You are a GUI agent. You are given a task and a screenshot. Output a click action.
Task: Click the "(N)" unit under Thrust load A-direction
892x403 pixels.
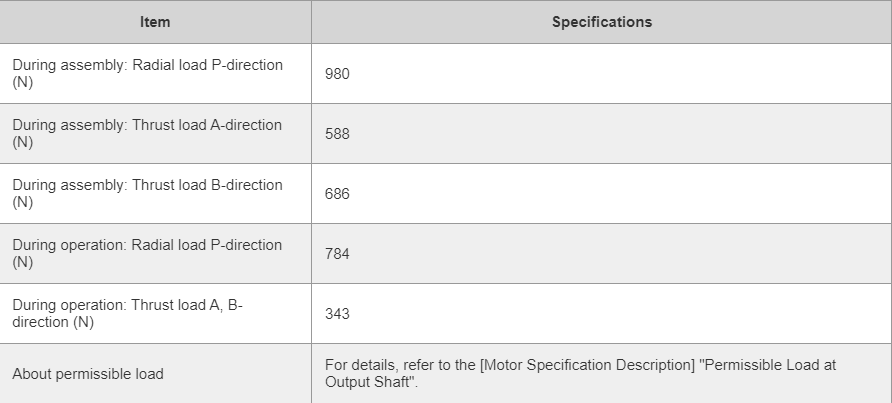click(23, 142)
